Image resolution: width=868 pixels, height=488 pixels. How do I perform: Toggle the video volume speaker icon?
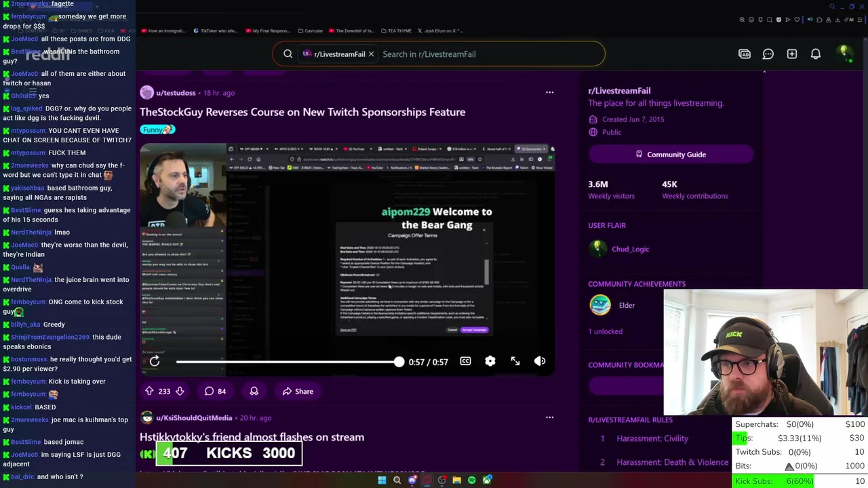click(540, 361)
